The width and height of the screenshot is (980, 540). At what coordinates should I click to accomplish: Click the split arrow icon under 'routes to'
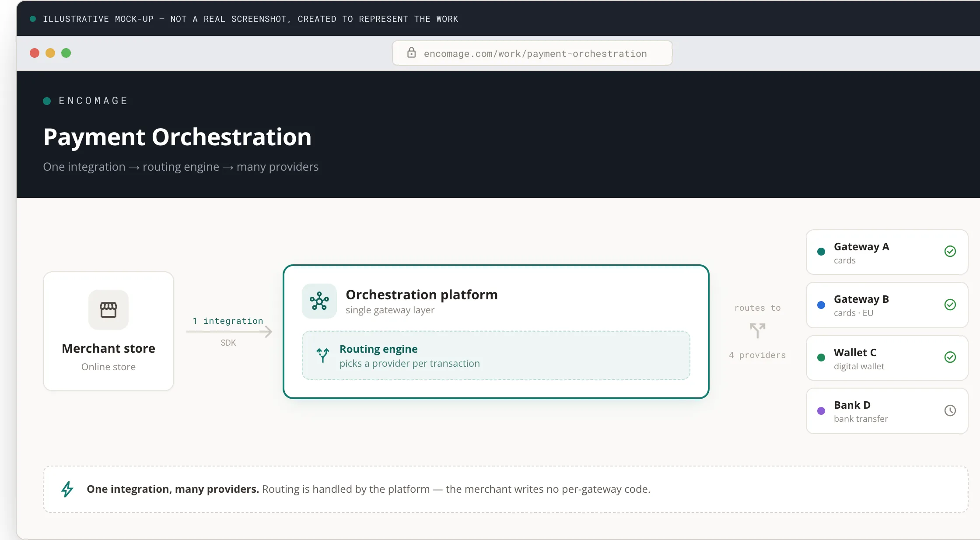click(x=757, y=330)
